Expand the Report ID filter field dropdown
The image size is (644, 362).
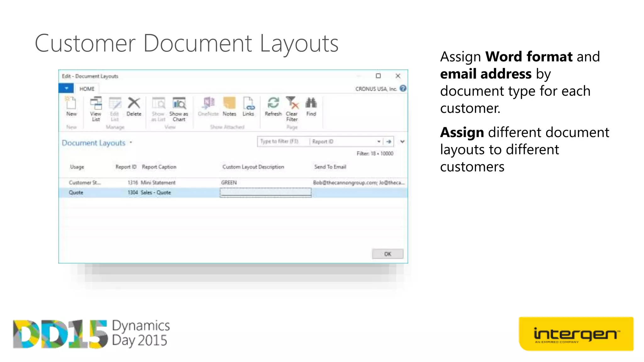click(x=379, y=142)
